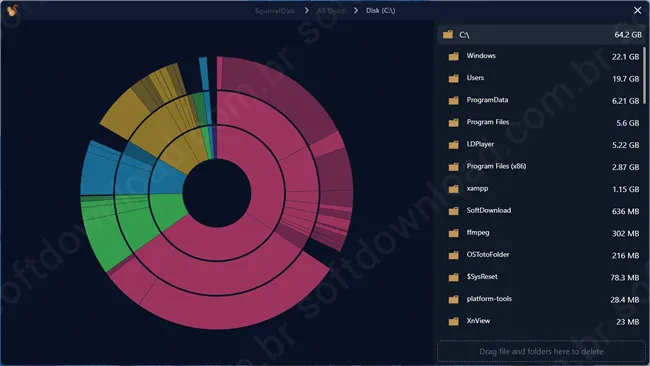Click the Users folder icon
Viewport: 650px width, 366px height.
pyautogui.click(x=454, y=78)
